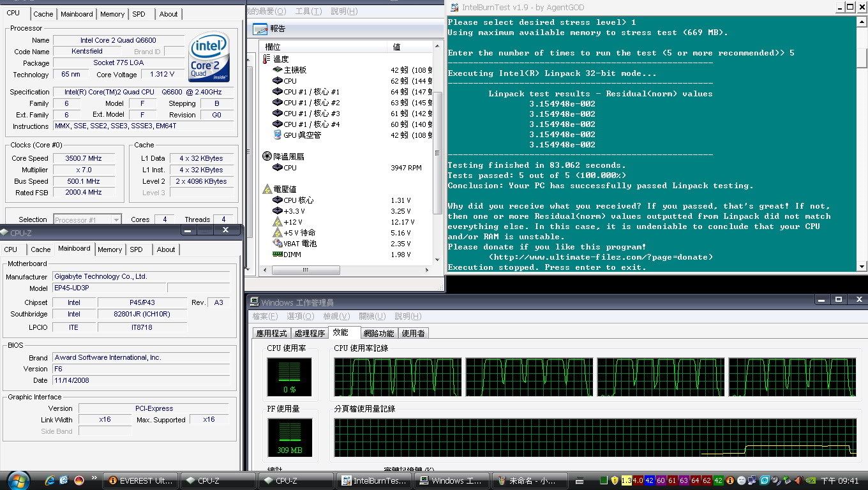Click the yellow shield tray icon
Image resolution: width=868 pixels, height=490 pixels.
615,480
